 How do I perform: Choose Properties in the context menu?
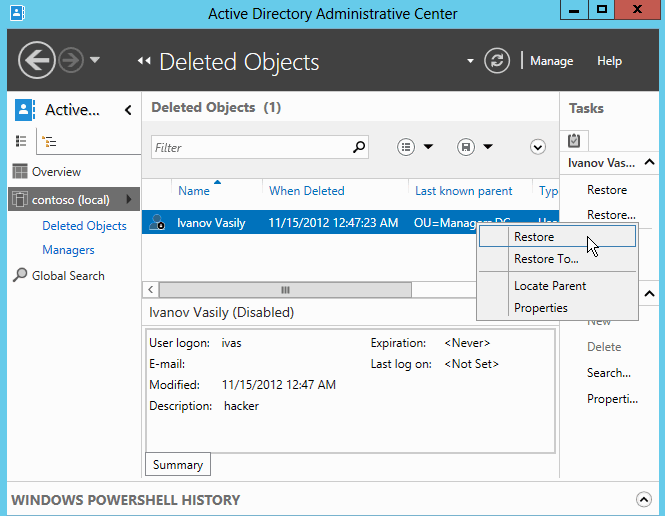point(557,308)
